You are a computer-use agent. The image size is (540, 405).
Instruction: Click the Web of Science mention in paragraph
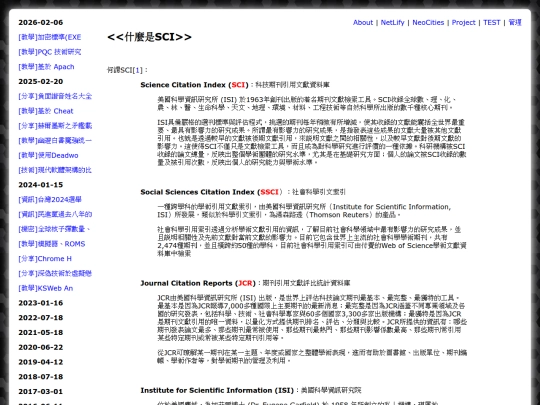point(408,246)
